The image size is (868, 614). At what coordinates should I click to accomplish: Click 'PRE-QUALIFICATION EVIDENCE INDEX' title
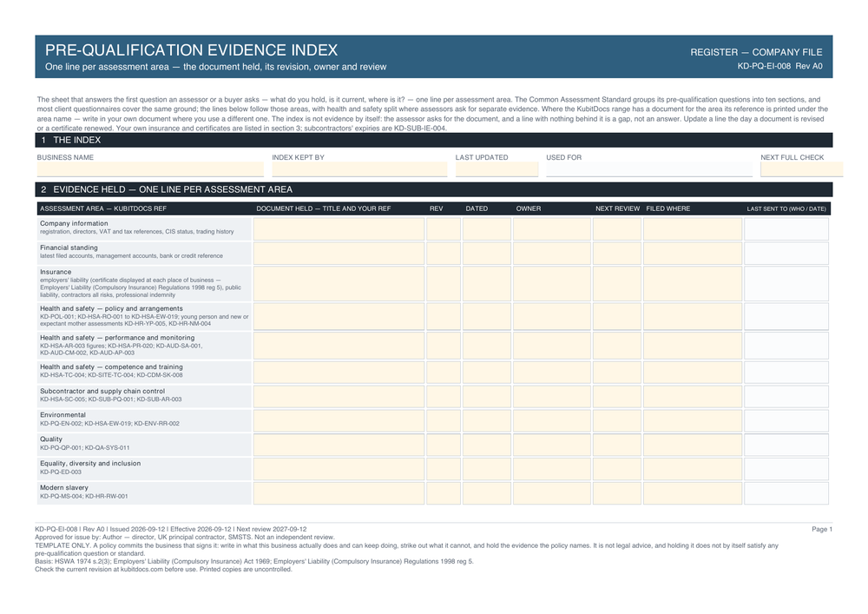point(192,50)
